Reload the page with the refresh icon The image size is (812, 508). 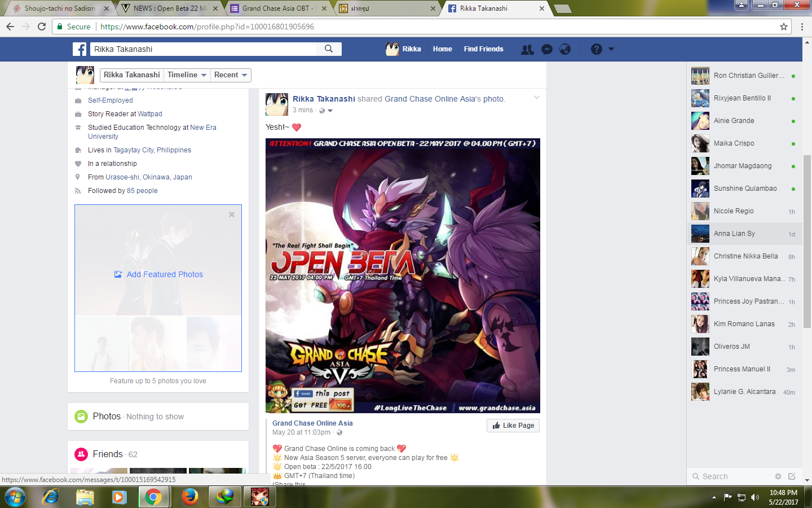pyautogui.click(x=42, y=27)
